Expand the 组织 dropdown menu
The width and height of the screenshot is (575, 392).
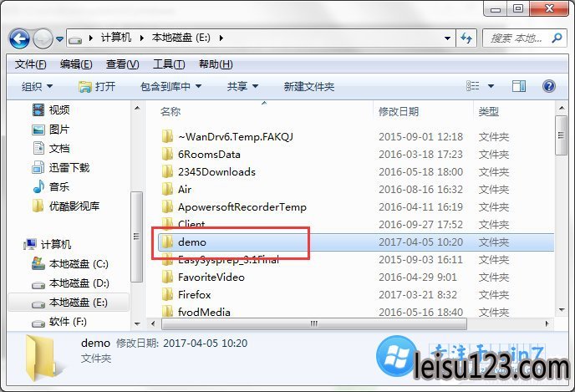37,87
